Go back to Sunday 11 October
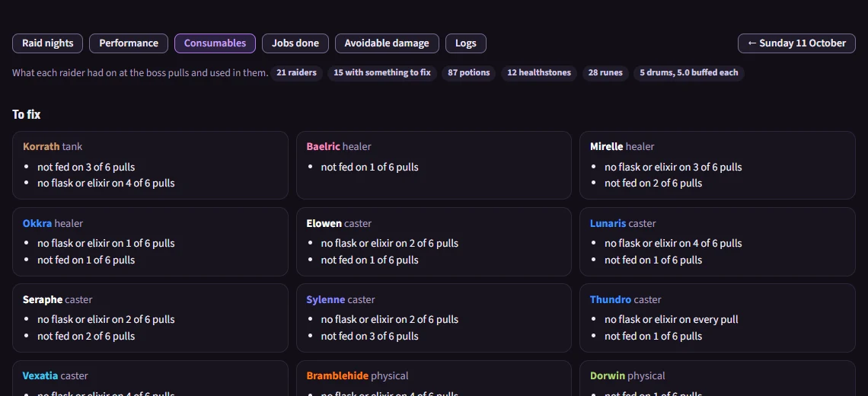868x396 pixels. click(x=796, y=43)
